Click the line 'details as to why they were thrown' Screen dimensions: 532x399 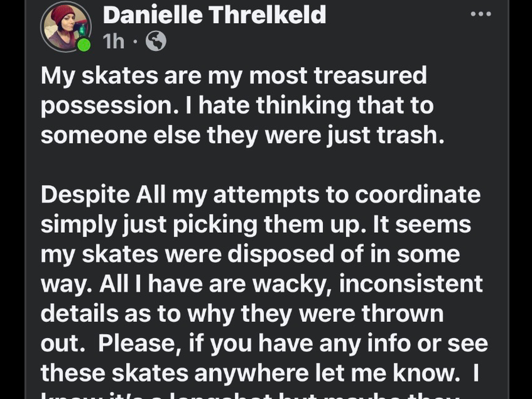tap(242, 314)
